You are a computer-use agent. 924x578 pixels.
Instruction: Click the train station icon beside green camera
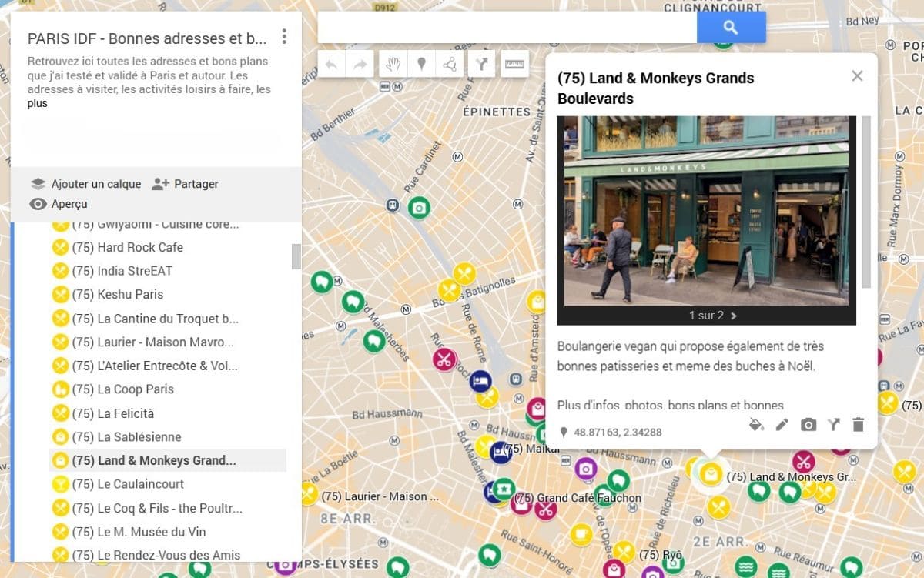(393, 205)
